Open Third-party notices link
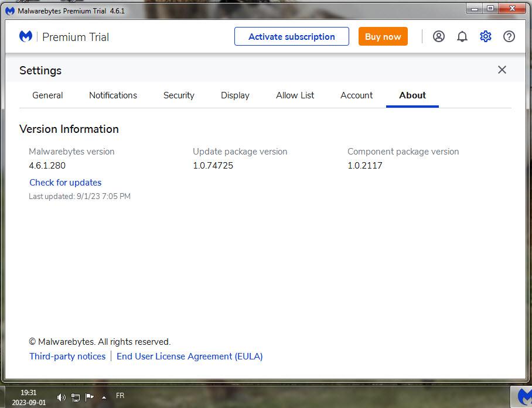 coord(67,356)
